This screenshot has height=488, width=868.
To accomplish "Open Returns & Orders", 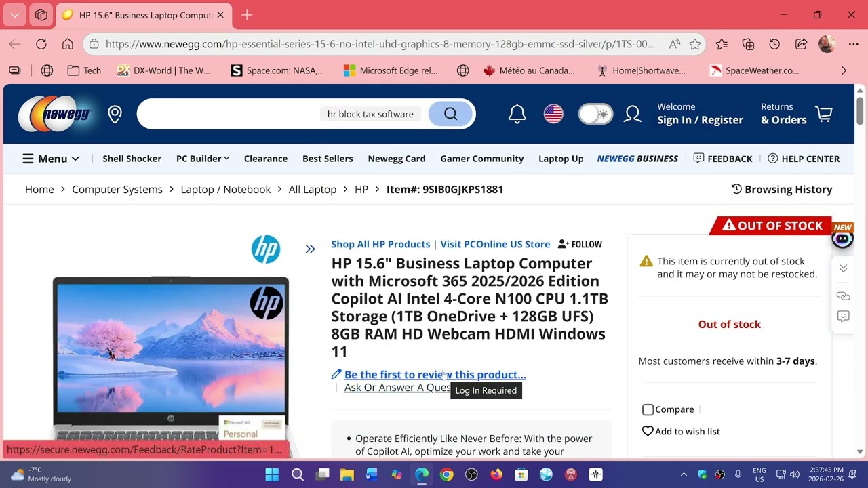I will (784, 114).
